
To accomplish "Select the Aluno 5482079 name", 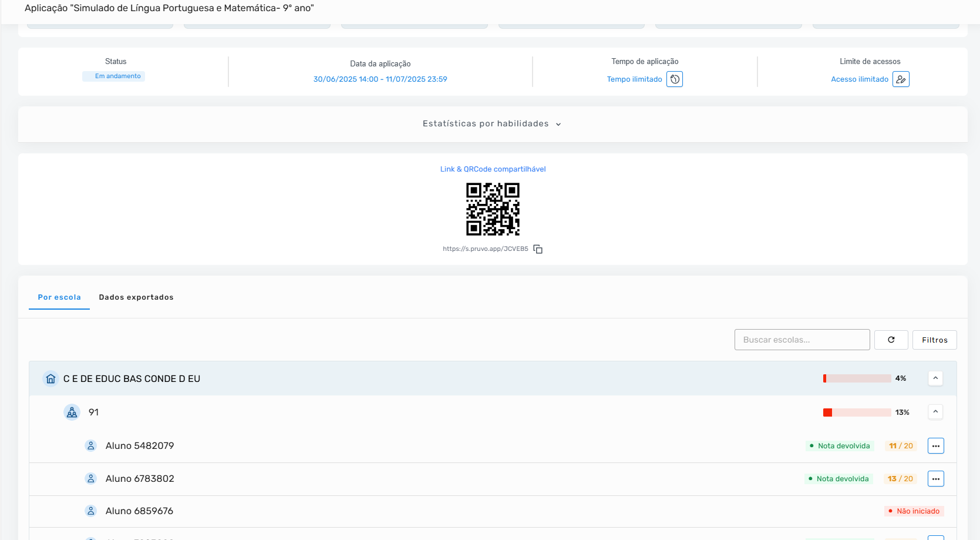I will 140,446.
